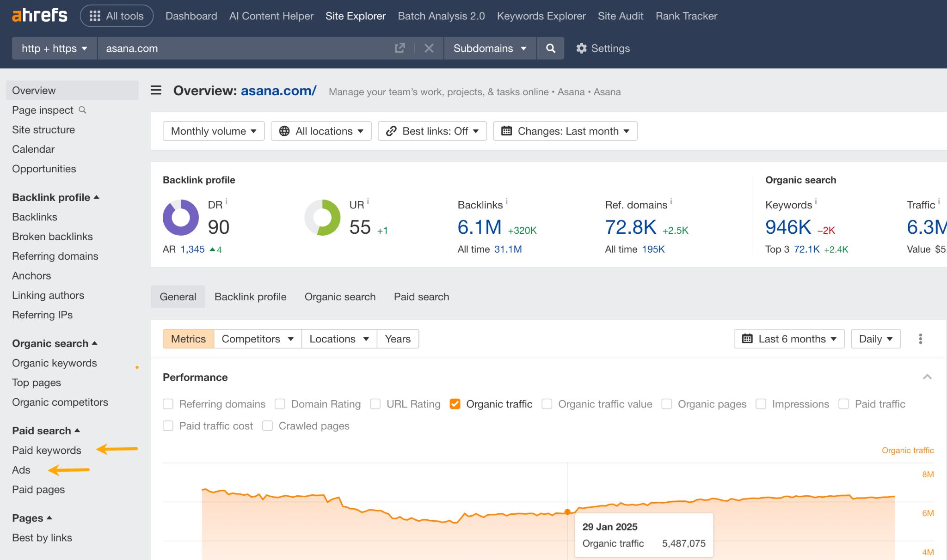This screenshot has width=947, height=560.
Task: Open the hamburger menu next to Overview
Action: pos(156,91)
